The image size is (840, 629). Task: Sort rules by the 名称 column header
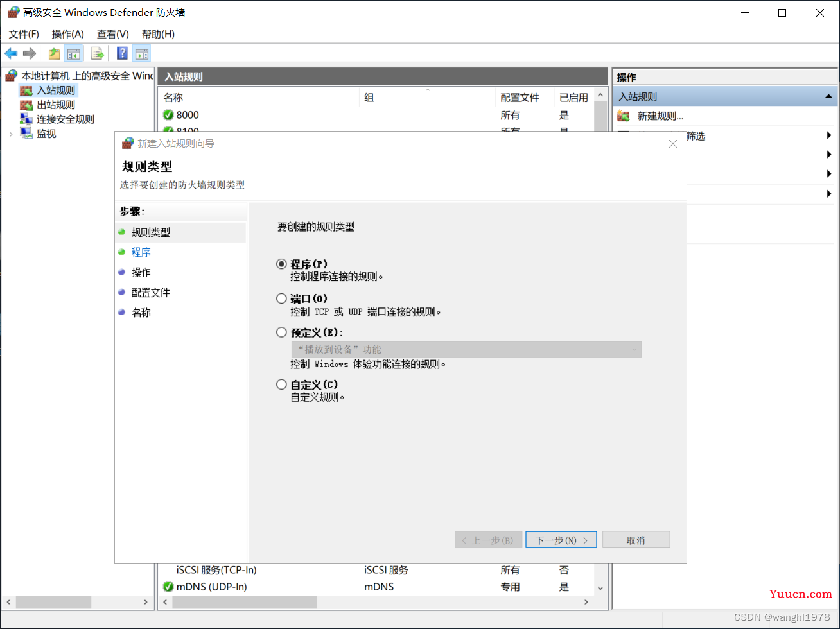tap(258, 98)
